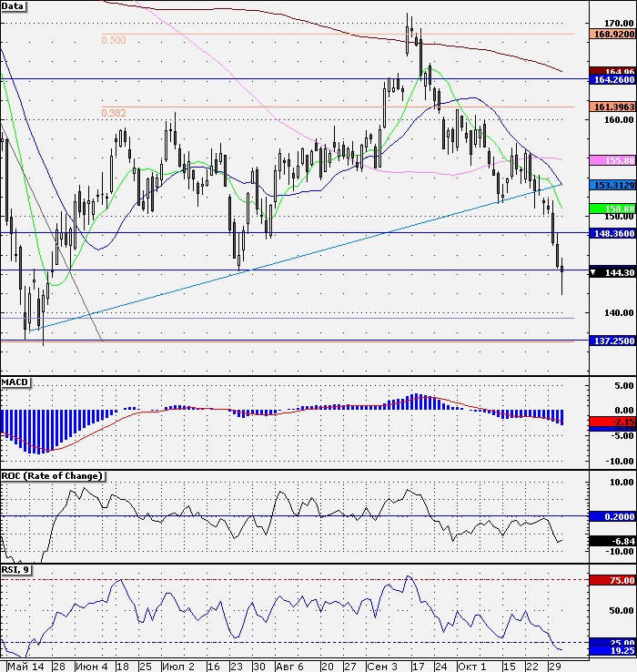Screen dimensions: 637x672
Task: Select the RSI, 9 panel label
Action: coord(15,570)
